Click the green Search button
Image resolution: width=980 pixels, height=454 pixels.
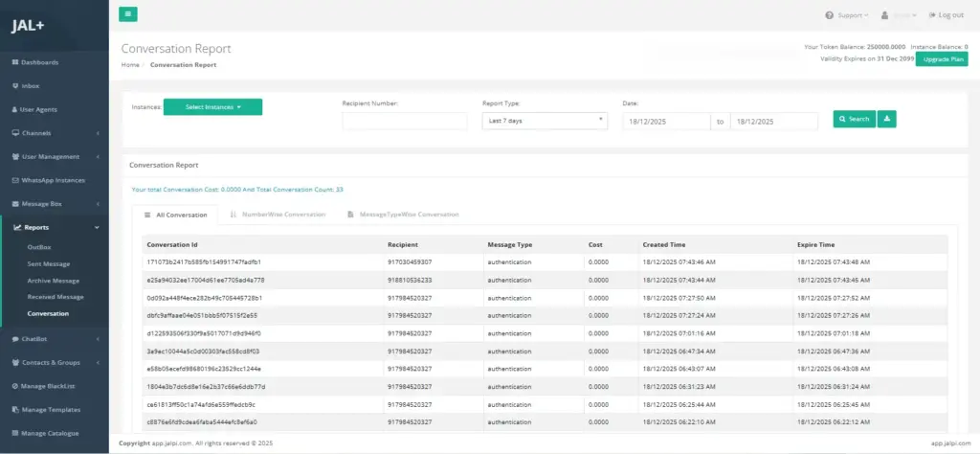[854, 119]
